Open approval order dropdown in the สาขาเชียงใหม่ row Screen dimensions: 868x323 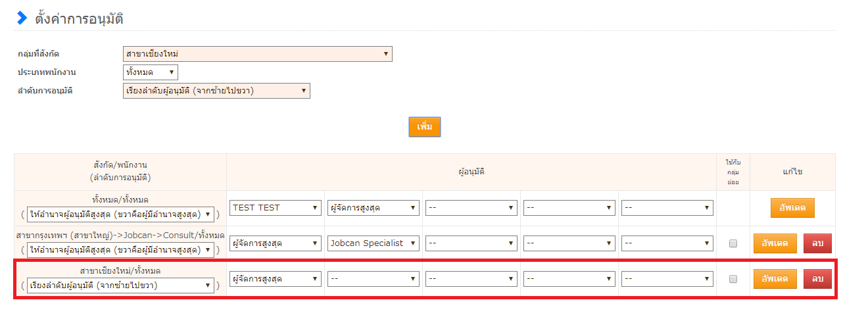click(120, 286)
